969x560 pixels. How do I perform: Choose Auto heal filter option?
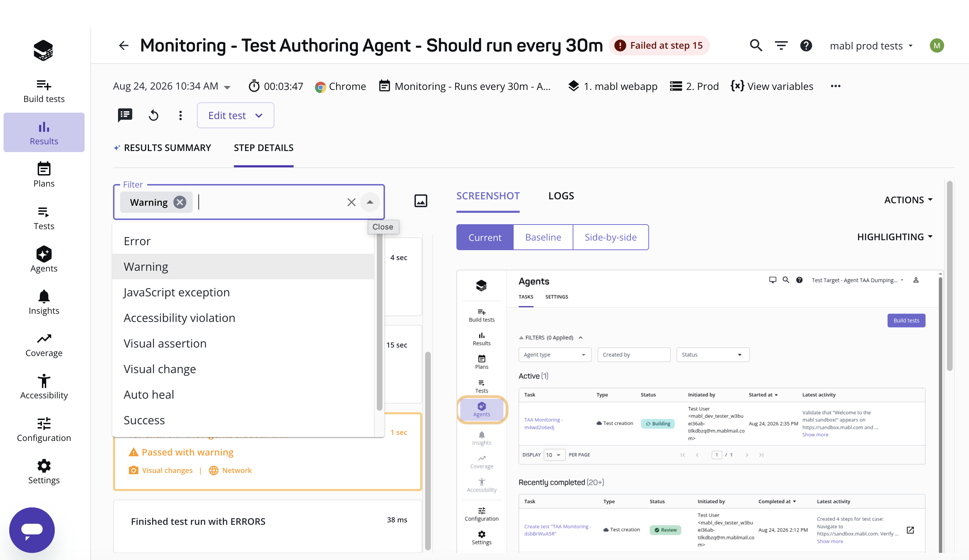243,394
